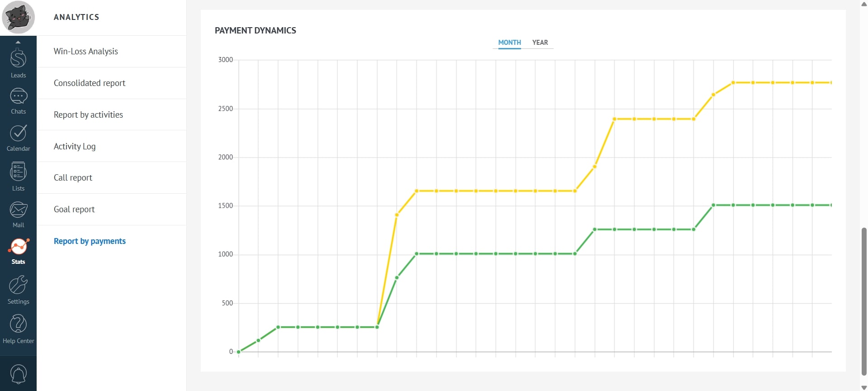Viewport: 868px width, 391px height.
Task: Open the Settings wrench icon
Action: [18, 286]
